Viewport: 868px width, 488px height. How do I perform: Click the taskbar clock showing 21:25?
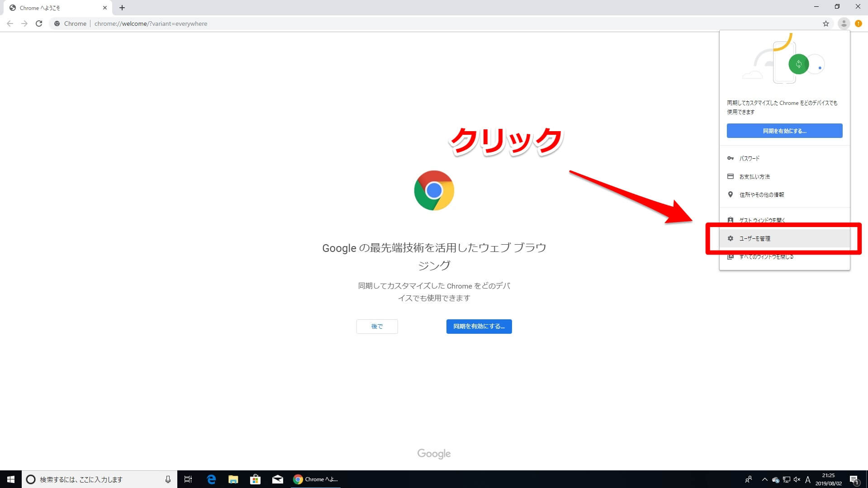[829, 479]
